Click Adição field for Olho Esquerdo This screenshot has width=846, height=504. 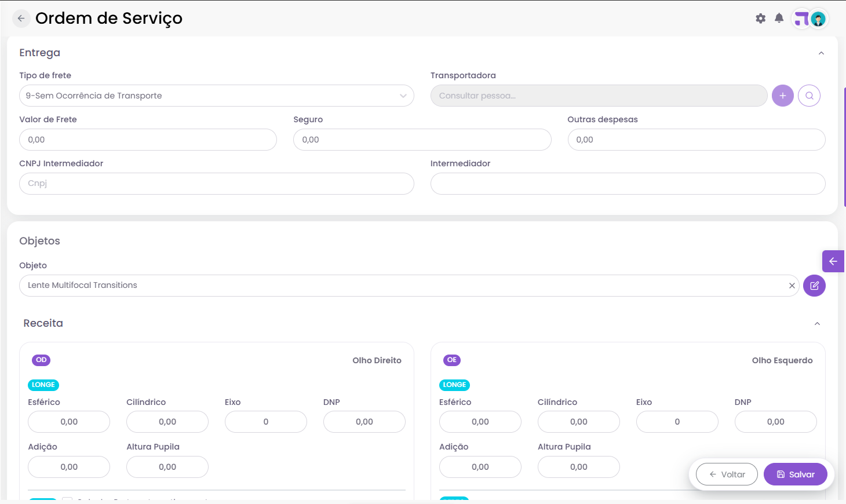pyautogui.click(x=480, y=467)
